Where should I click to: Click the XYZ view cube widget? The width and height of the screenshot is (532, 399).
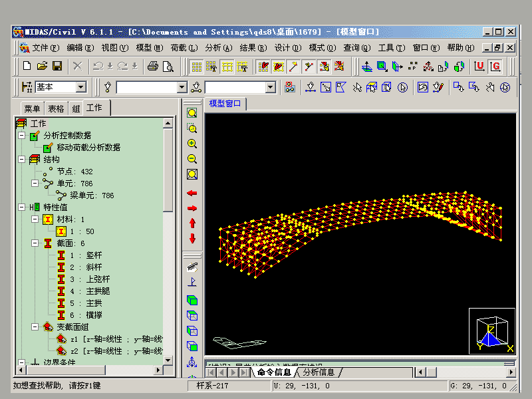[x=491, y=331]
